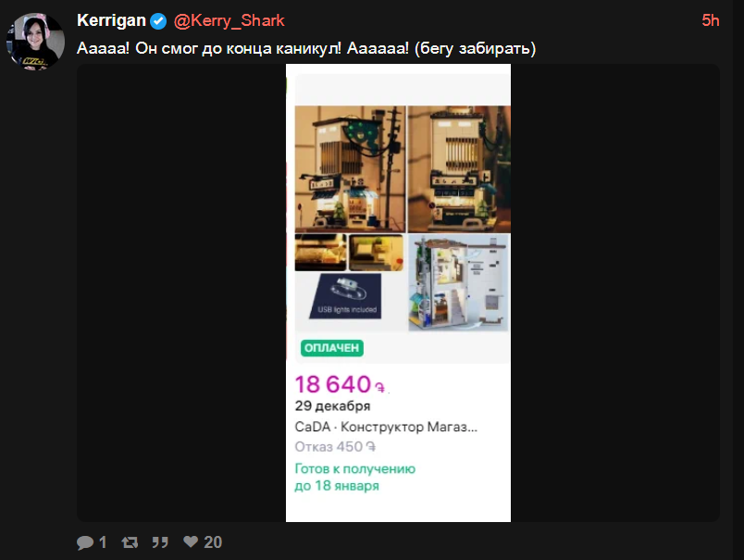Open the attached order screenshot image
Image resolution: width=744 pixels, height=560 pixels.
398,292
